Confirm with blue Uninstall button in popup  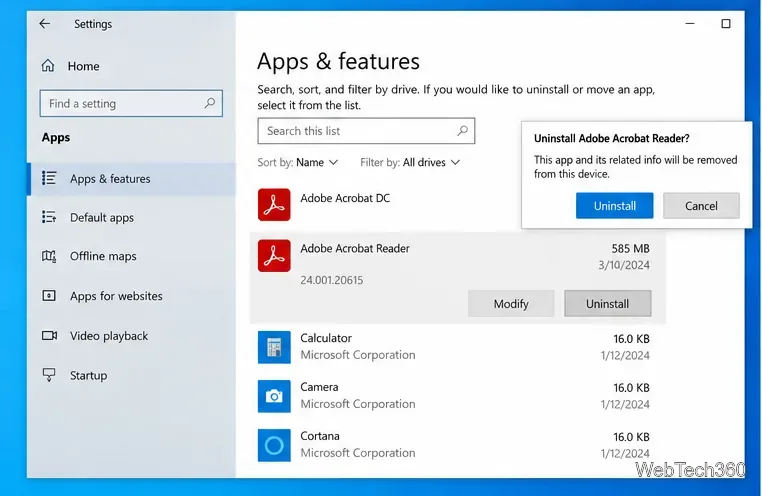click(614, 205)
